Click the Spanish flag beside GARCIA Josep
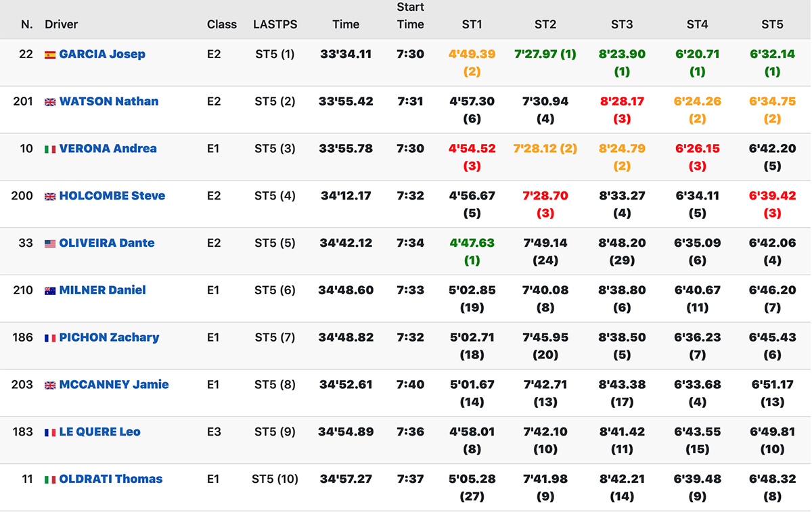 click(x=50, y=55)
